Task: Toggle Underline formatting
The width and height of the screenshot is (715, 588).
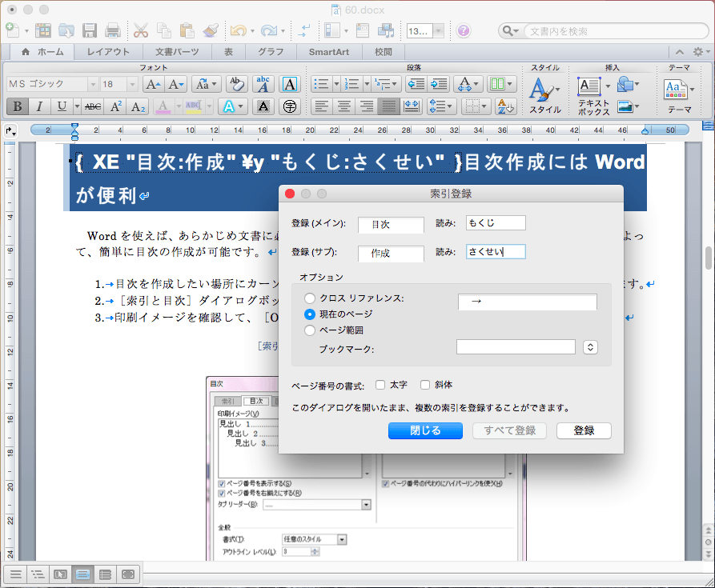Action: tap(62, 106)
